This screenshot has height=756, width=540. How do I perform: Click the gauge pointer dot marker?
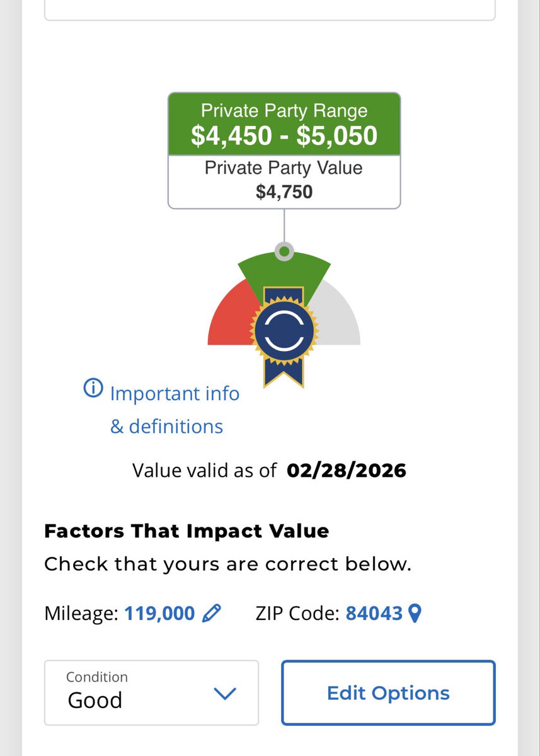click(284, 251)
